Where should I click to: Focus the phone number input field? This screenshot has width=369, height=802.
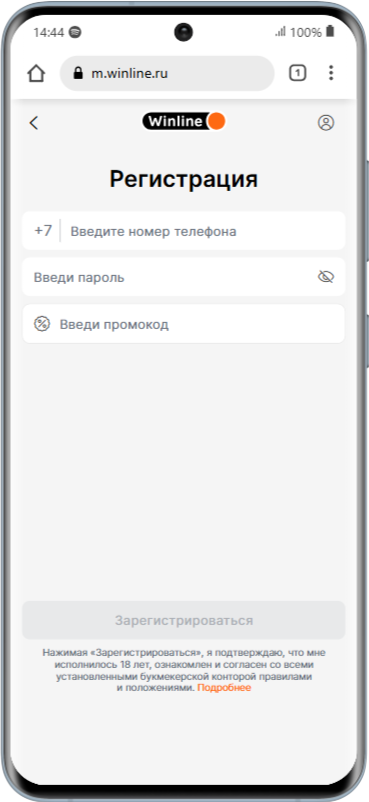click(x=184, y=231)
